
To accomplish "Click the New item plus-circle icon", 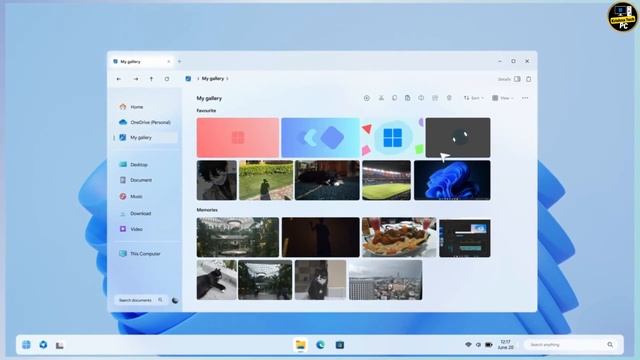I will (x=367, y=98).
